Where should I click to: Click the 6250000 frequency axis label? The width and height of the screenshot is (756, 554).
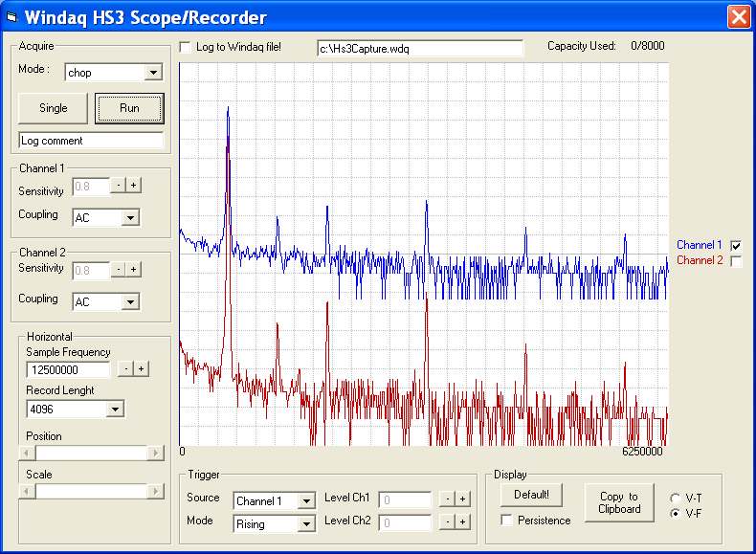[642, 452]
